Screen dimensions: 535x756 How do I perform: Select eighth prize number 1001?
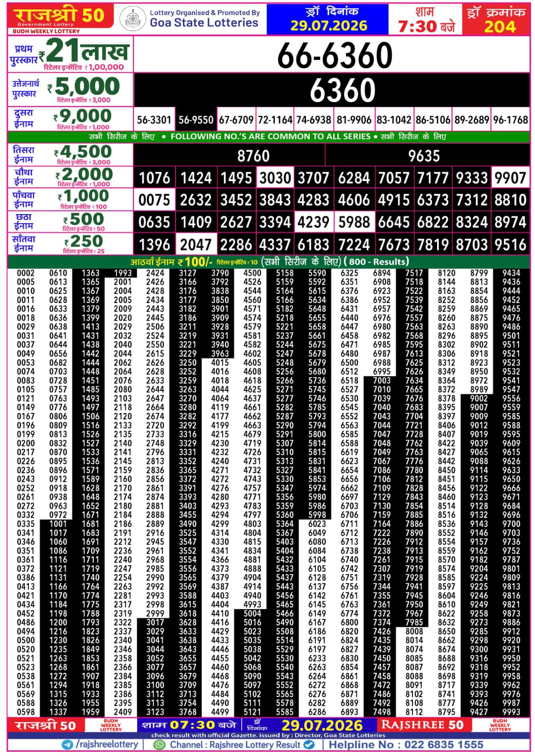(58, 524)
